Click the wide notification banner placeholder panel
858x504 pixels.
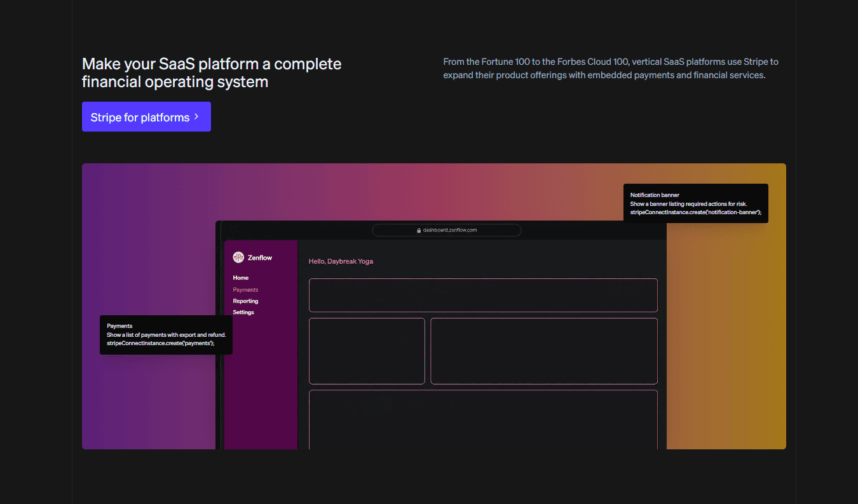pos(483,295)
